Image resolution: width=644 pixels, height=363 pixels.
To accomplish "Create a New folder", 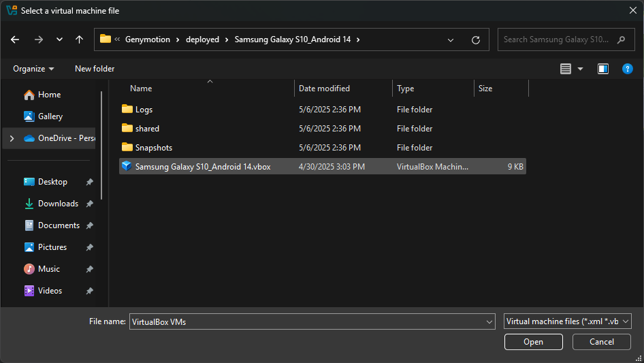I will coord(95,69).
